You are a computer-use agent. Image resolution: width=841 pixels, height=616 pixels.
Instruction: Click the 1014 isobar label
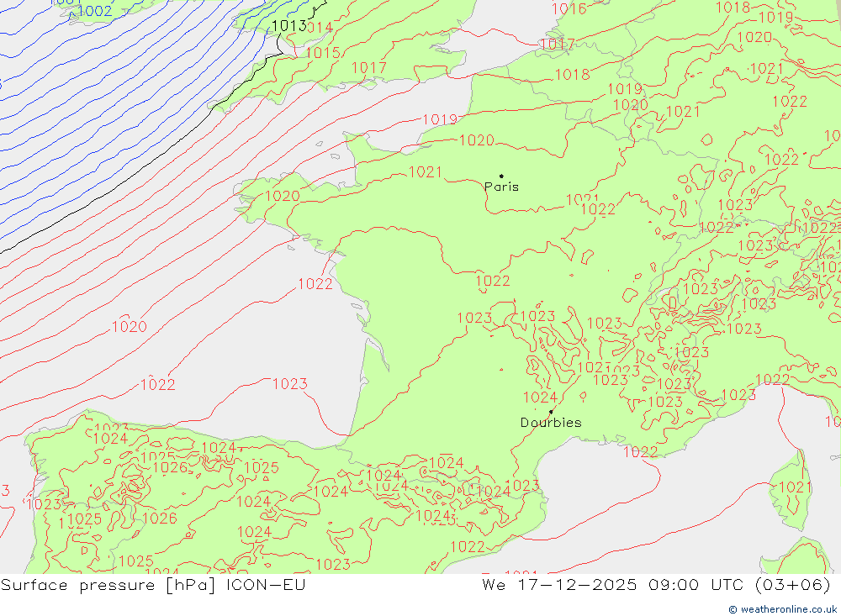coord(320,28)
